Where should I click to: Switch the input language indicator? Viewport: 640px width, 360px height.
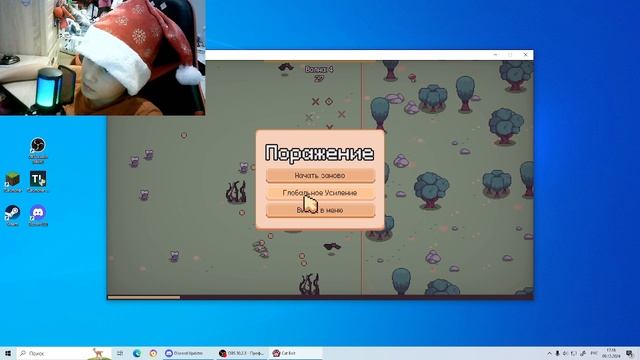(x=594, y=353)
